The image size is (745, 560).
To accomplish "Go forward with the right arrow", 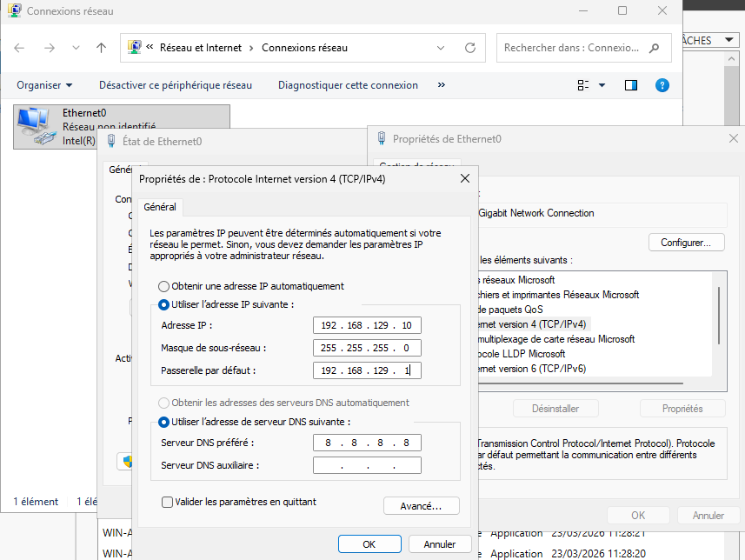I will 50,48.
